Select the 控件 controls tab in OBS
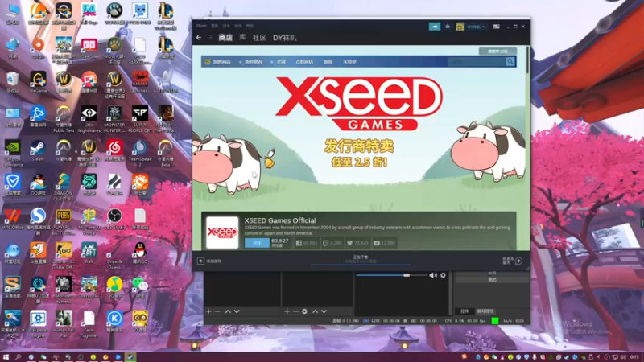This screenshot has height=362, width=644. pos(464,311)
